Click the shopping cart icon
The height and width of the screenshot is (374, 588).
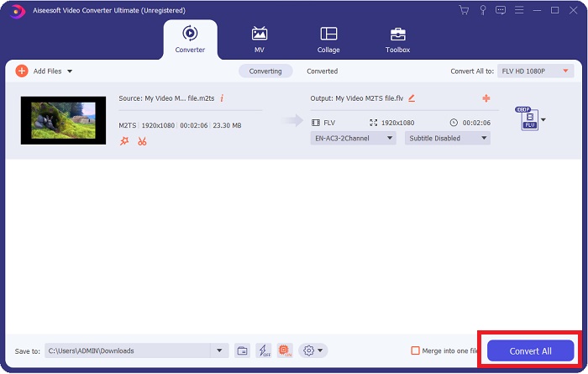464,10
